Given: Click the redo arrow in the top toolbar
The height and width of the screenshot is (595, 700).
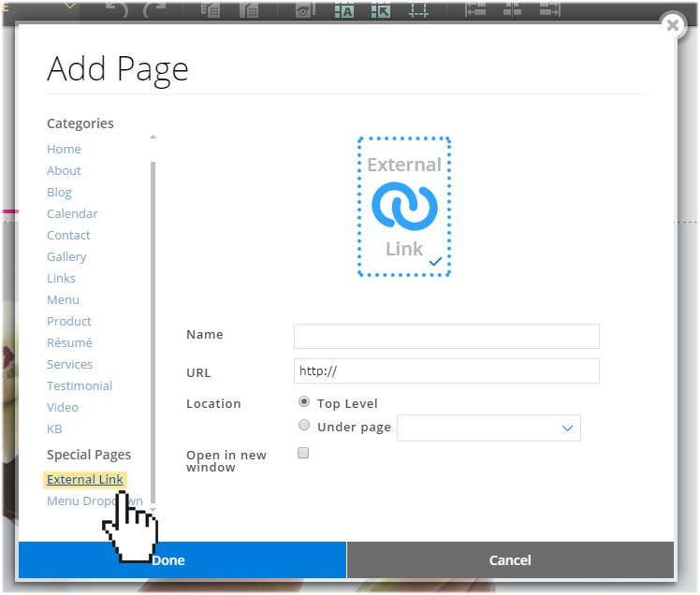Looking at the screenshot, I should tap(154, 9).
